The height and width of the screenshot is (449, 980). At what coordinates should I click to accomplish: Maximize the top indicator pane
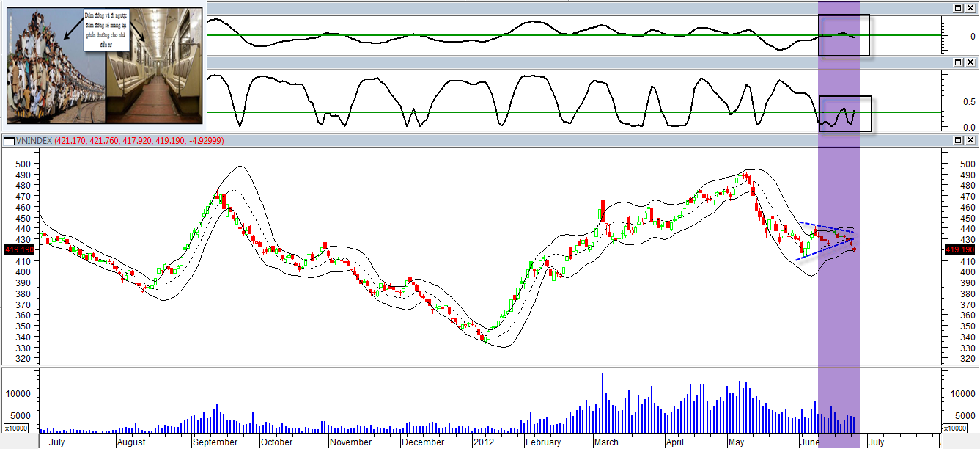pos(958,7)
